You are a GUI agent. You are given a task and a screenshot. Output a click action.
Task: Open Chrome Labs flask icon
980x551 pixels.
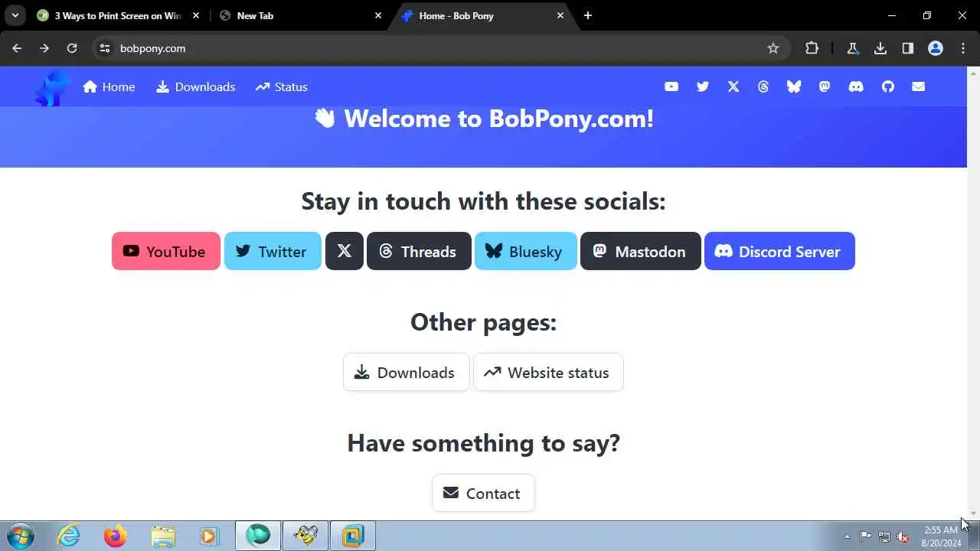pos(852,48)
